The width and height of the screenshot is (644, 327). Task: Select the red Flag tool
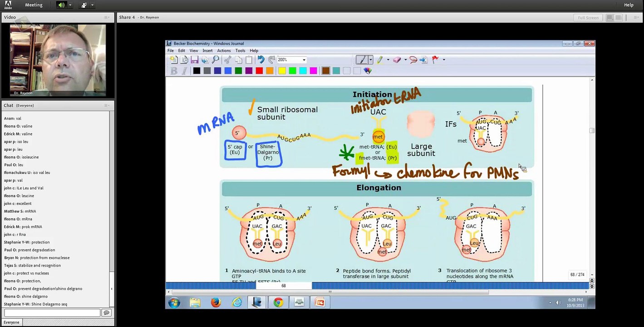coord(435,59)
